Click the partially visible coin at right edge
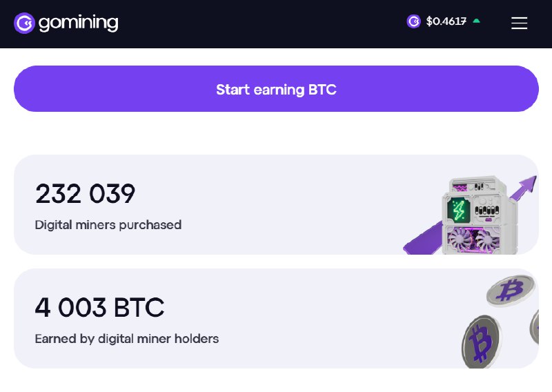 pyautogui.click(x=534, y=326)
